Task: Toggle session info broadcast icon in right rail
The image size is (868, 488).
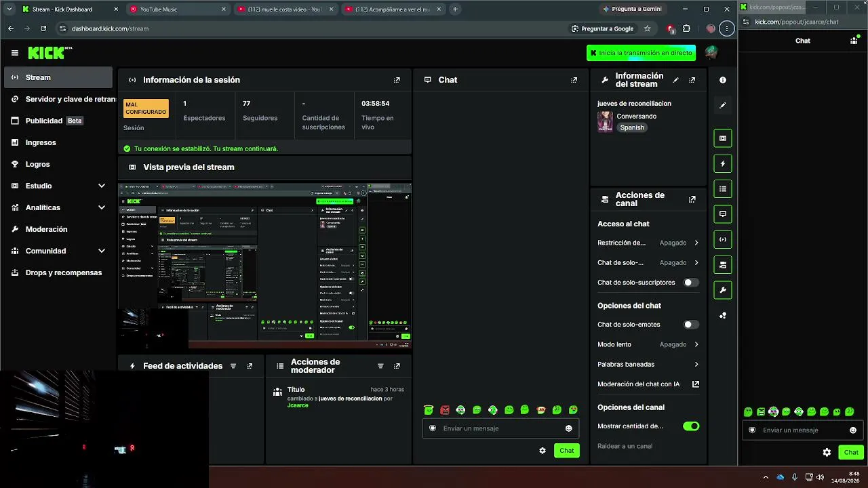Action: pyautogui.click(x=723, y=239)
